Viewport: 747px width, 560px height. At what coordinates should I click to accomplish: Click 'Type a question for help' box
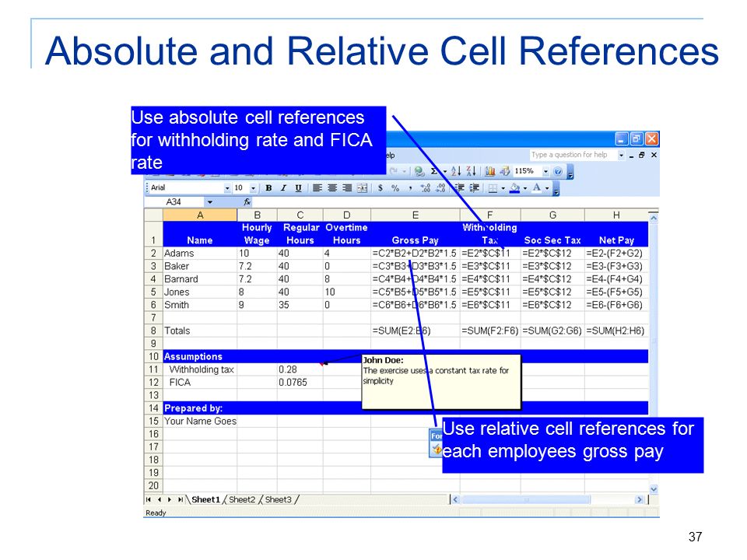point(573,156)
